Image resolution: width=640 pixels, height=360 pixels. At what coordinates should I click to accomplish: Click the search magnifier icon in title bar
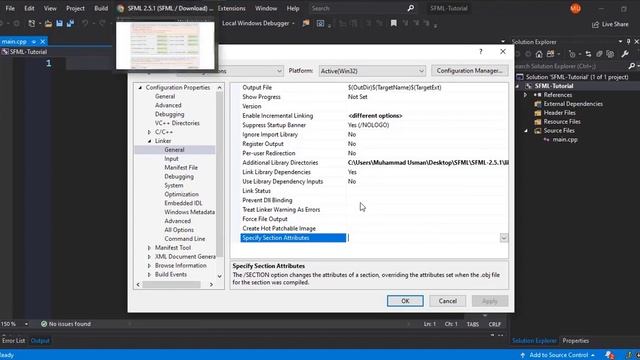click(411, 8)
